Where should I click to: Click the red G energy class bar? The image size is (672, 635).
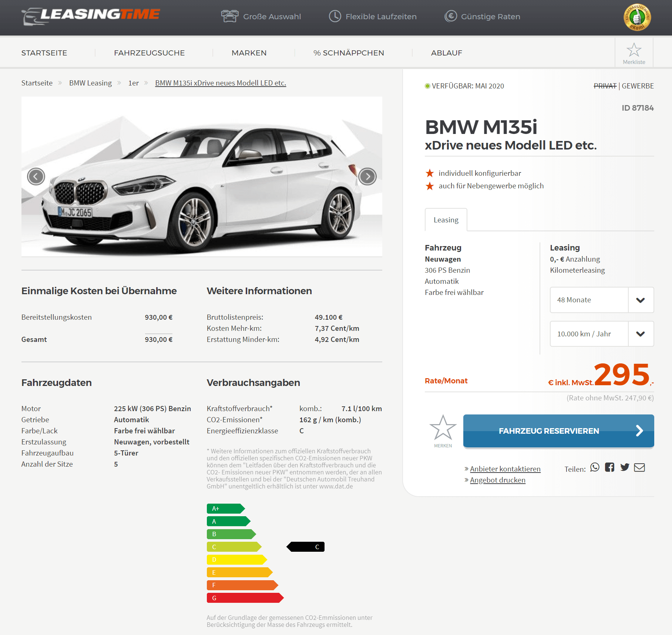tap(245, 598)
